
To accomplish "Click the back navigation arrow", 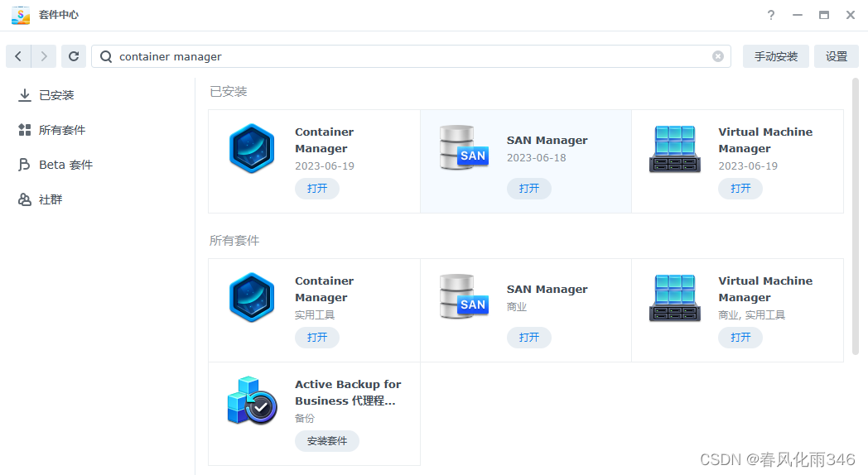I will click(18, 56).
